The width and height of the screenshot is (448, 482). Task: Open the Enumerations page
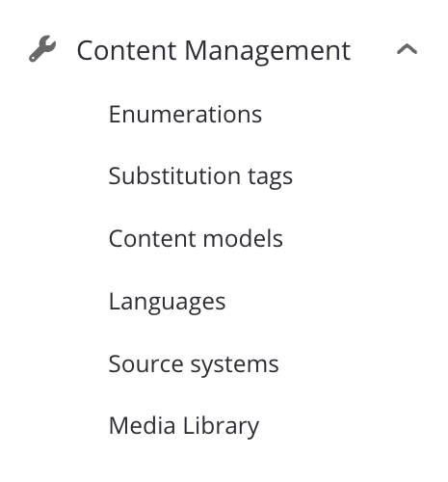coord(185,114)
